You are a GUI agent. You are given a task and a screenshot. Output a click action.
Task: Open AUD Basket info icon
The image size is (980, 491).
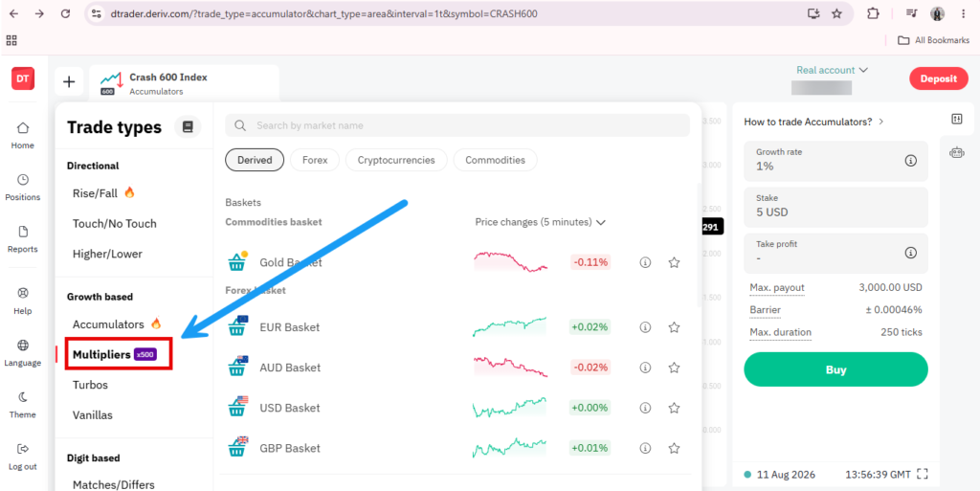click(x=646, y=368)
